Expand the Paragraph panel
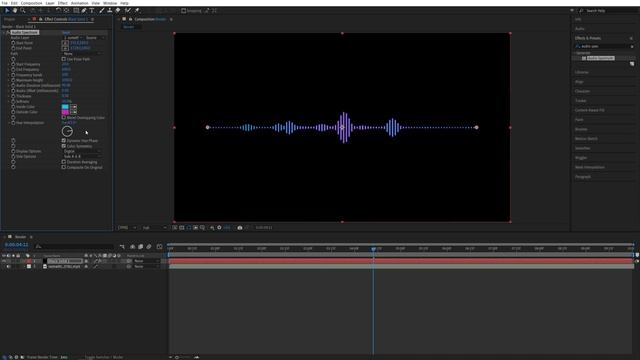The image size is (640, 360). point(583,177)
